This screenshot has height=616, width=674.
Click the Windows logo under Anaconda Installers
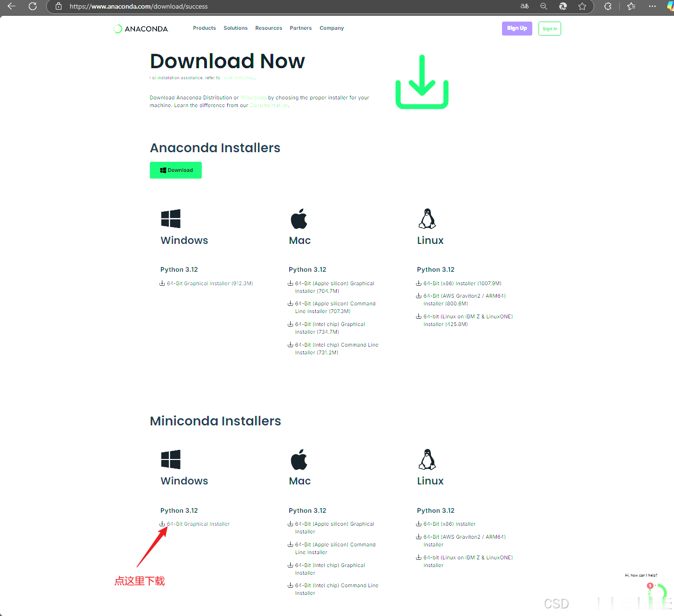(x=171, y=219)
